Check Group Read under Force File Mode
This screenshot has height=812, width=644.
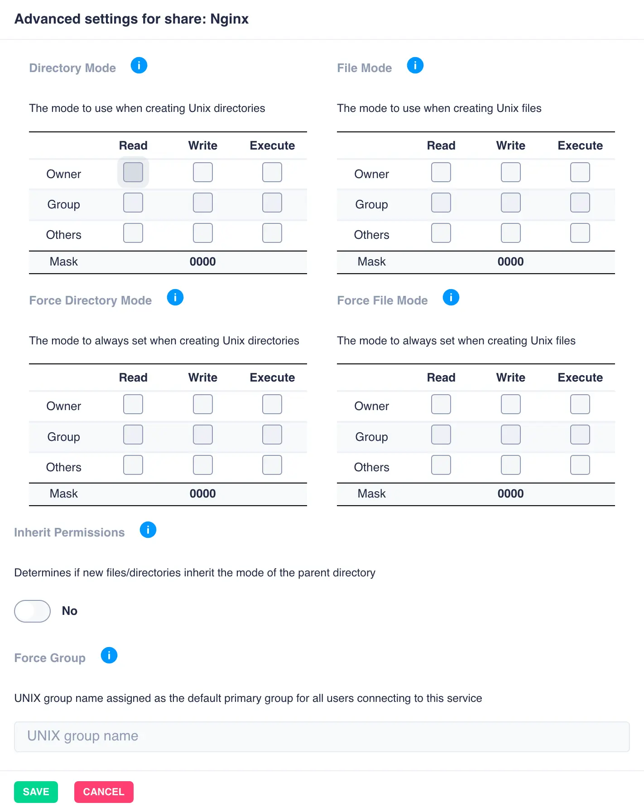(x=441, y=435)
